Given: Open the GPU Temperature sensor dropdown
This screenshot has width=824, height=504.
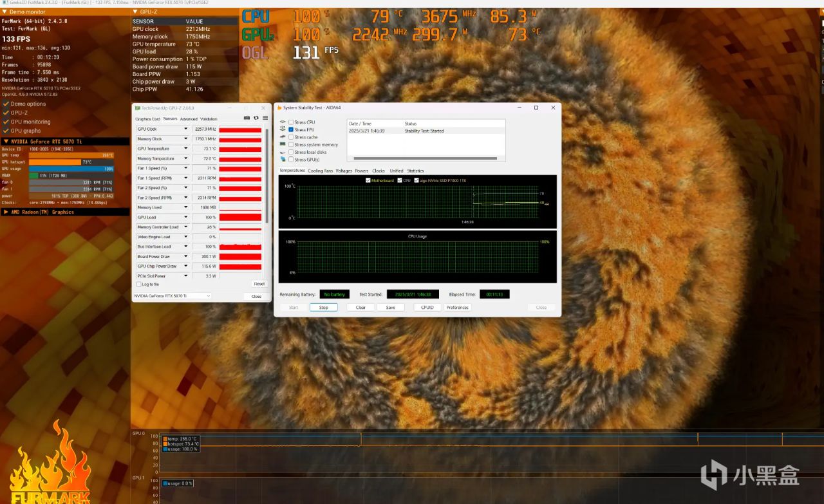Looking at the screenshot, I should (186, 149).
